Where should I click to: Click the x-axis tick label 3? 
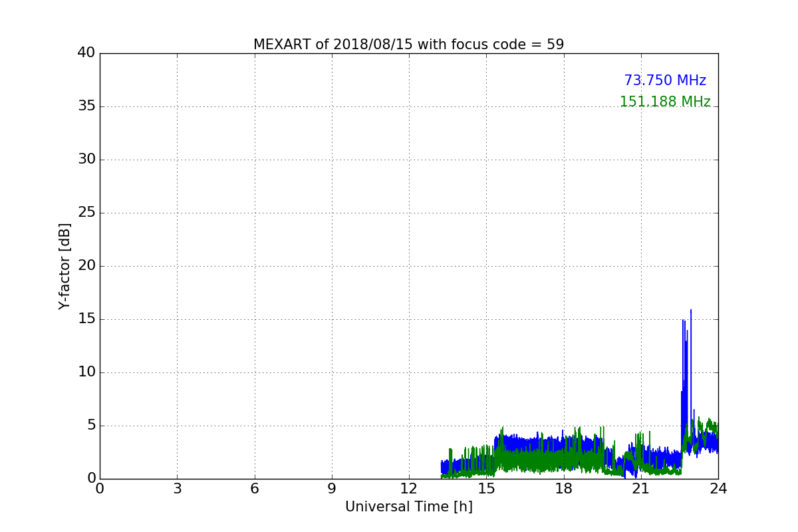pyautogui.click(x=177, y=489)
